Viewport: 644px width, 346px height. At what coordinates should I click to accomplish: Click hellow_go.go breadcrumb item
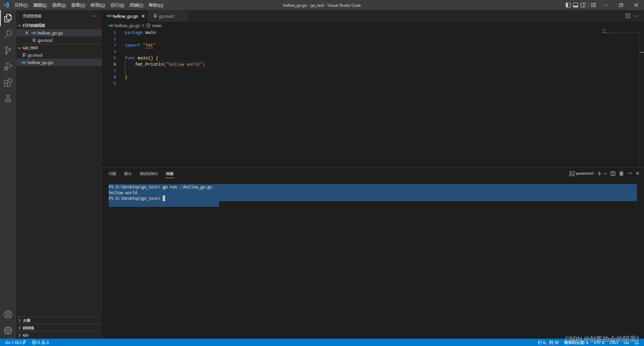pos(124,25)
